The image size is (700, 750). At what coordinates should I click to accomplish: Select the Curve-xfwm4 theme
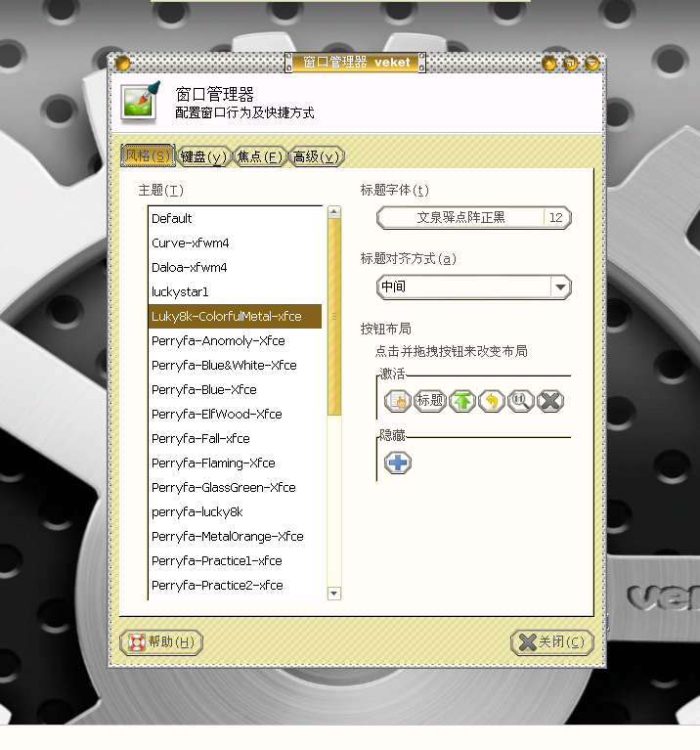(x=235, y=243)
